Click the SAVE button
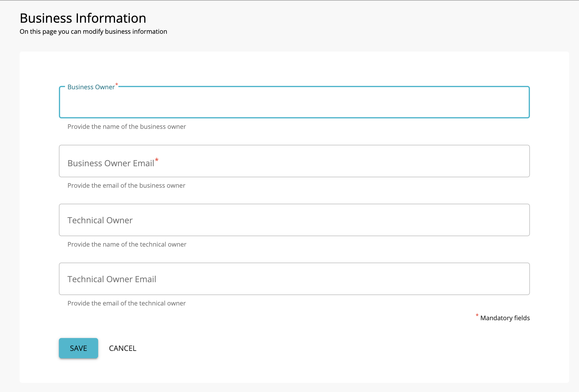 (78, 348)
